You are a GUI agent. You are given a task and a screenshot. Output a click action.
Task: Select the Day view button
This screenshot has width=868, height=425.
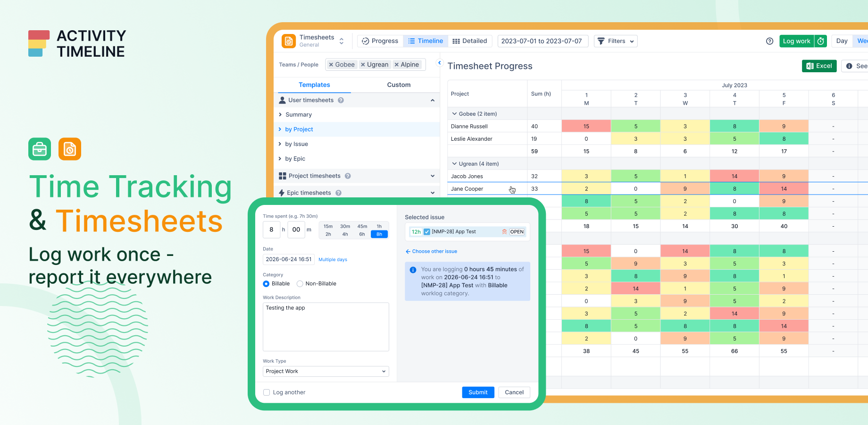click(x=842, y=41)
